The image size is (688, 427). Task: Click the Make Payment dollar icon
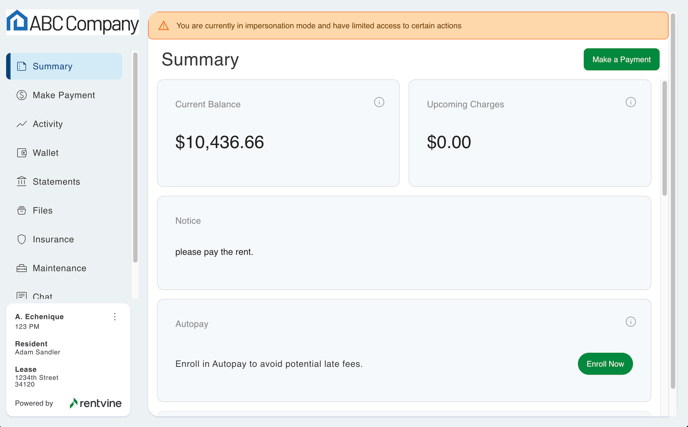tap(22, 96)
